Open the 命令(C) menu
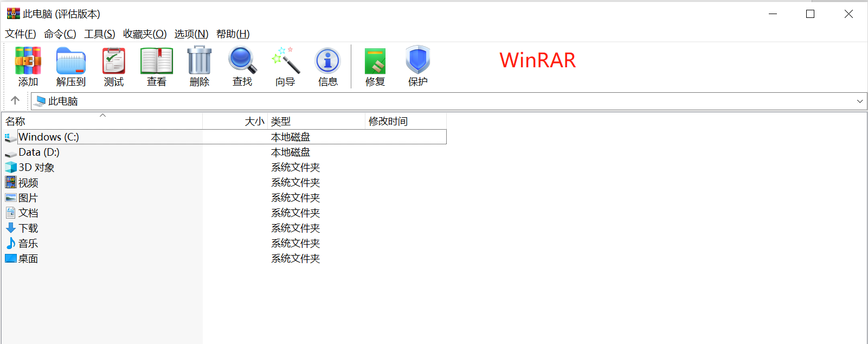Image resolution: width=868 pixels, height=344 pixels. (60, 34)
